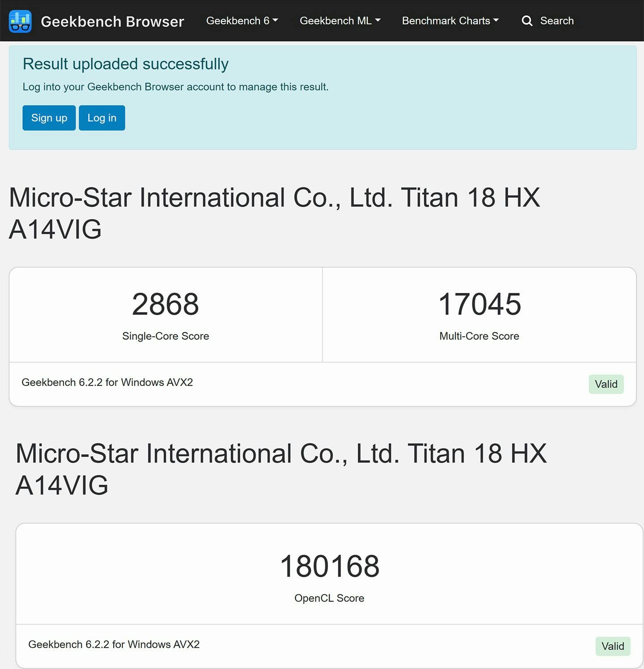Open the Benchmark Charts dropdown

coord(450,21)
